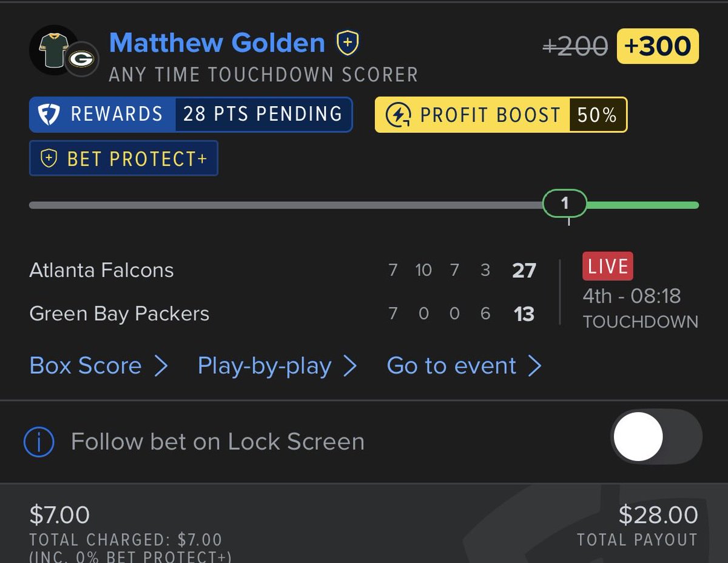Tap the red LIVE badge

point(607,266)
